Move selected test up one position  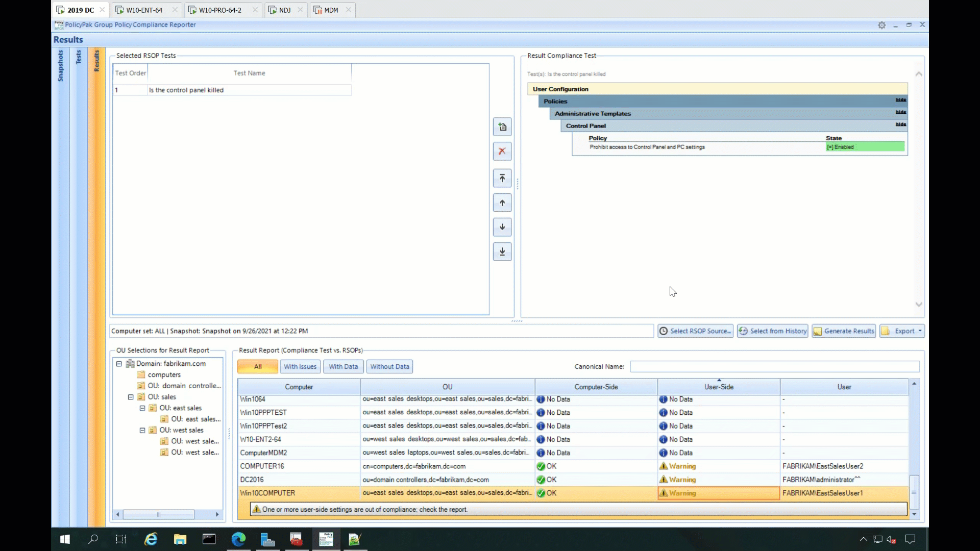502,203
